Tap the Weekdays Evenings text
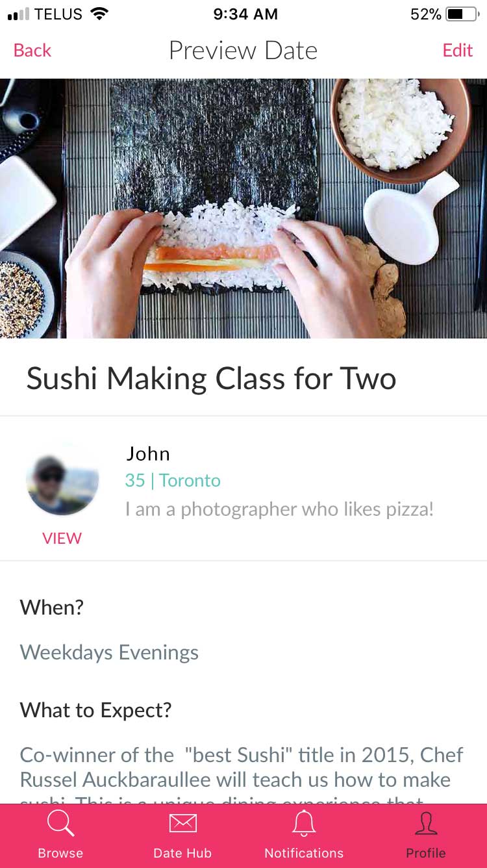The width and height of the screenshot is (487, 868). click(109, 652)
